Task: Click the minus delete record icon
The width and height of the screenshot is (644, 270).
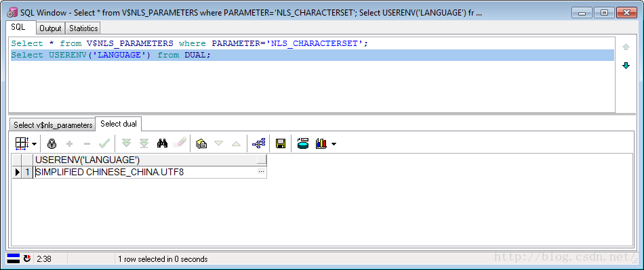Action: click(x=87, y=143)
